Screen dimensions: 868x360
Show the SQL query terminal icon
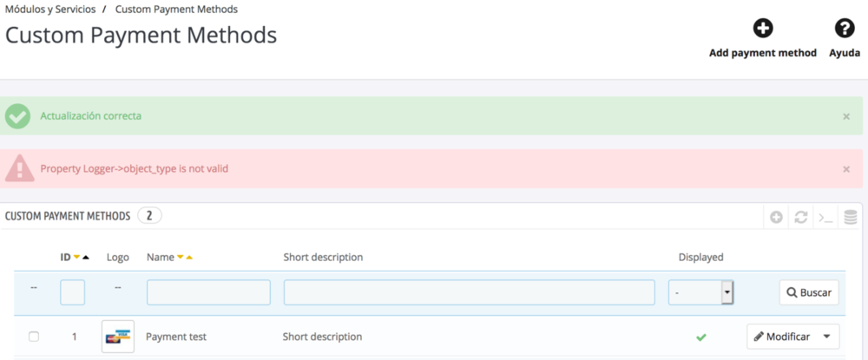click(825, 217)
